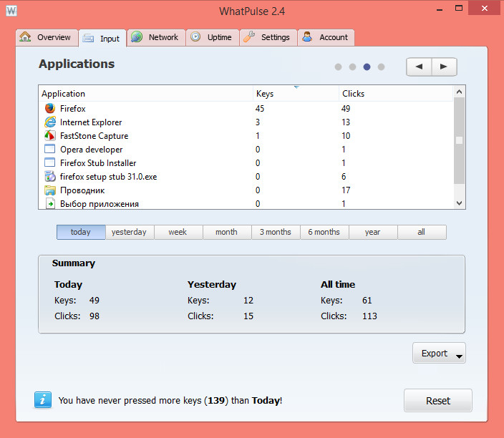Select the fourth page indicator dot
The height and width of the screenshot is (438, 504).
381,67
